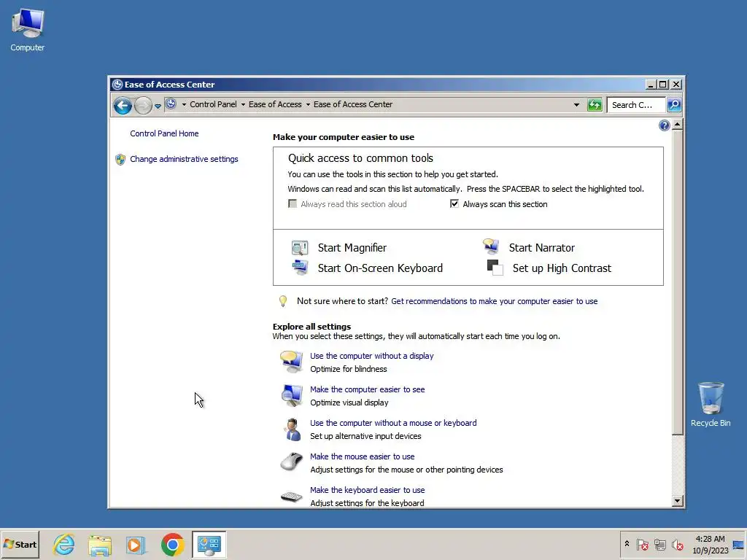Viewport: 747px width, 560px height.
Task: Open the Start menu
Action: click(x=20, y=544)
